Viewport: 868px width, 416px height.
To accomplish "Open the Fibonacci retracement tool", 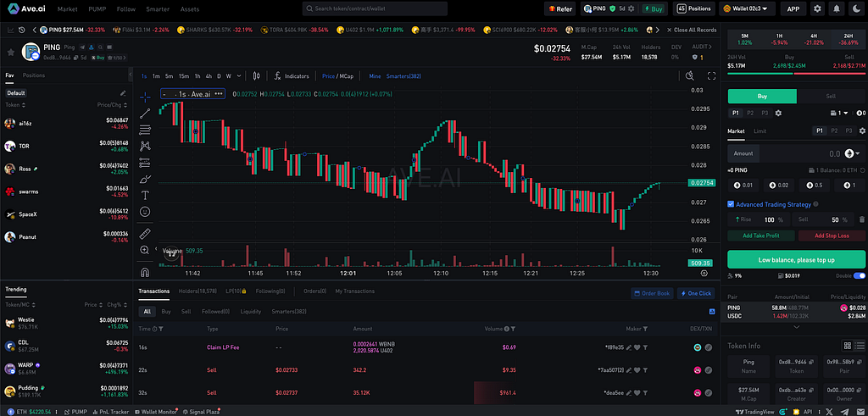I will (145, 130).
